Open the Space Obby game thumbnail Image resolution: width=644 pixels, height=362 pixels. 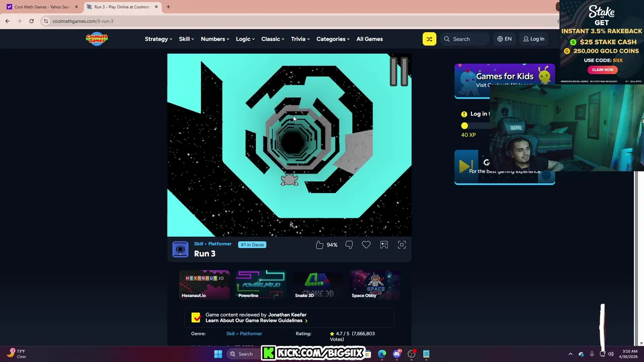pyautogui.click(x=375, y=285)
